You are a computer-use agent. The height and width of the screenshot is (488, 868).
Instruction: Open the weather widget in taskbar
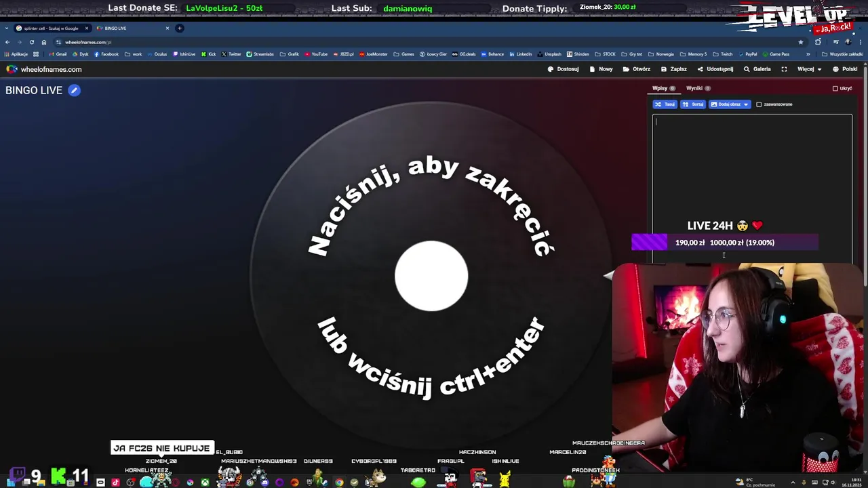pos(755,482)
